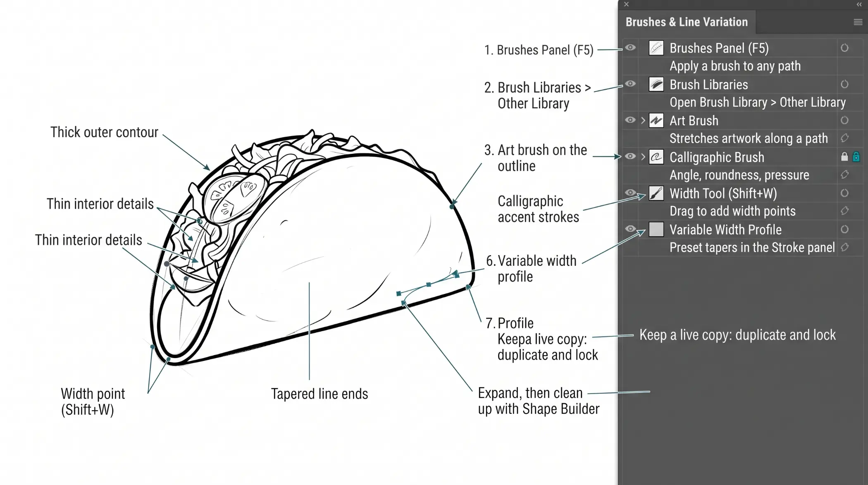868x485 pixels.
Task: Click the target circle on Brush Libraries row
Action: click(844, 84)
